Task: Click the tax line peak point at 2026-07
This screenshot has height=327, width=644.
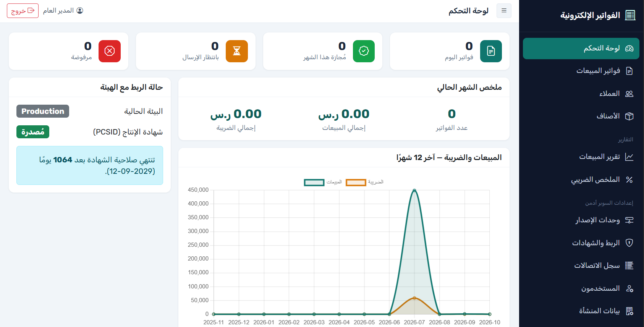Action: [x=414, y=298]
